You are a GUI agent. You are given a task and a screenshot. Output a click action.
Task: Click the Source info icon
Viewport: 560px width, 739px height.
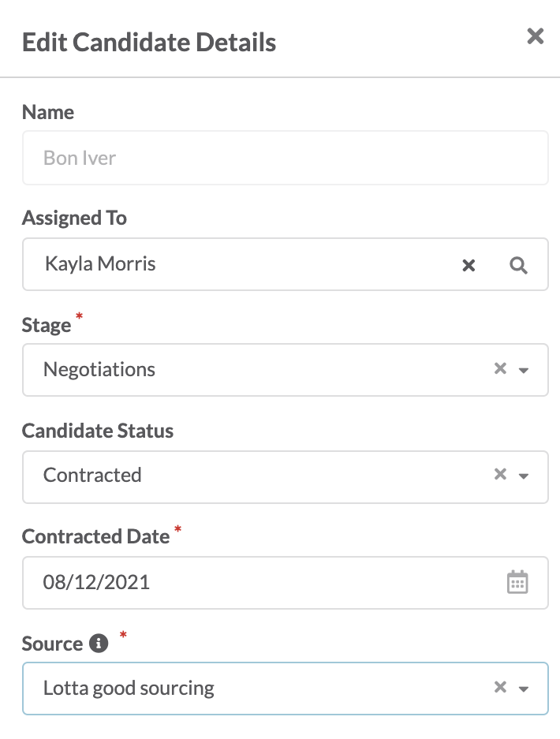click(99, 644)
